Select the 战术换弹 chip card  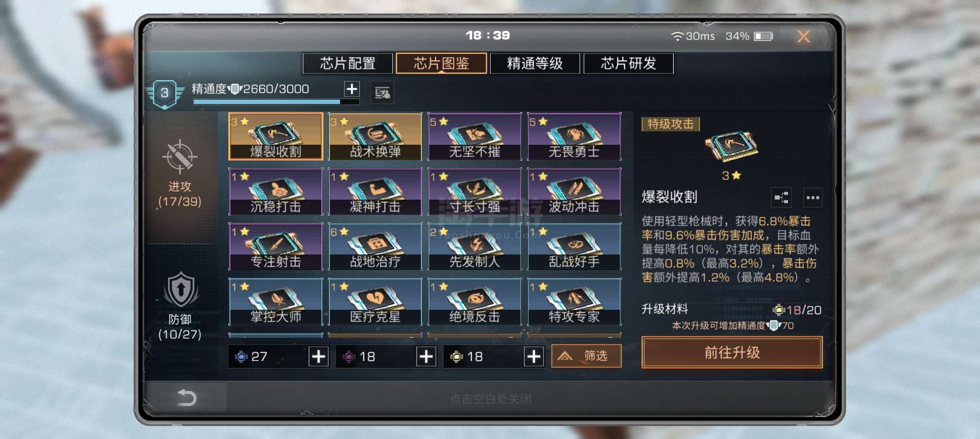click(375, 136)
